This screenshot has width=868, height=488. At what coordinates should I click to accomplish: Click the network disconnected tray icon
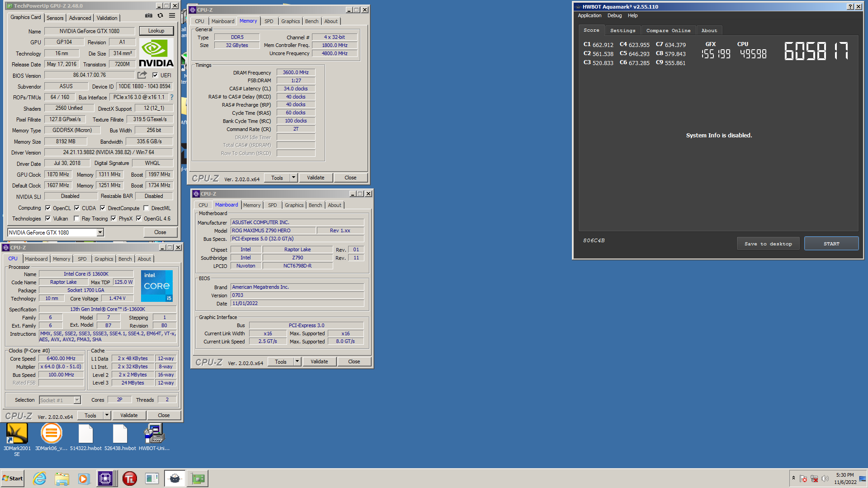[814, 479]
